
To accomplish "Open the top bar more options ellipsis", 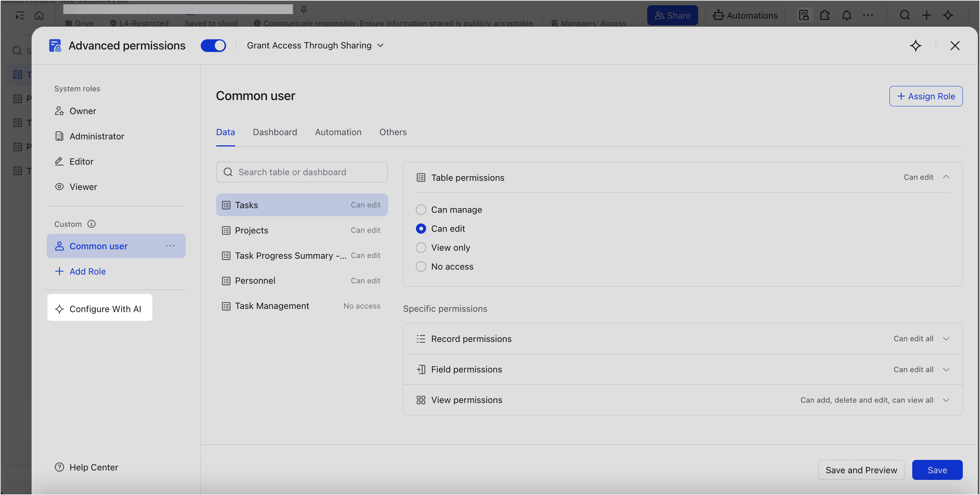I will click(867, 15).
